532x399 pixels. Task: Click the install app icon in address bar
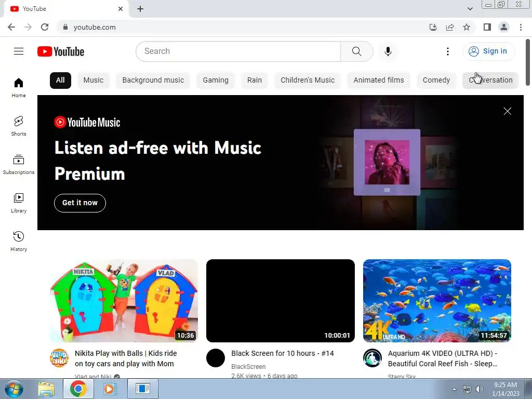[x=433, y=27]
